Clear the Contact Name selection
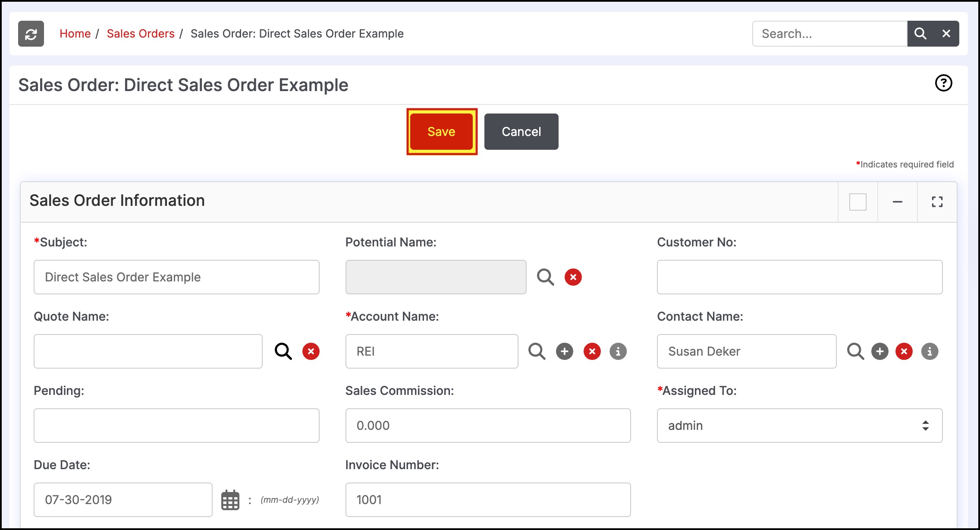 (904, 351)
